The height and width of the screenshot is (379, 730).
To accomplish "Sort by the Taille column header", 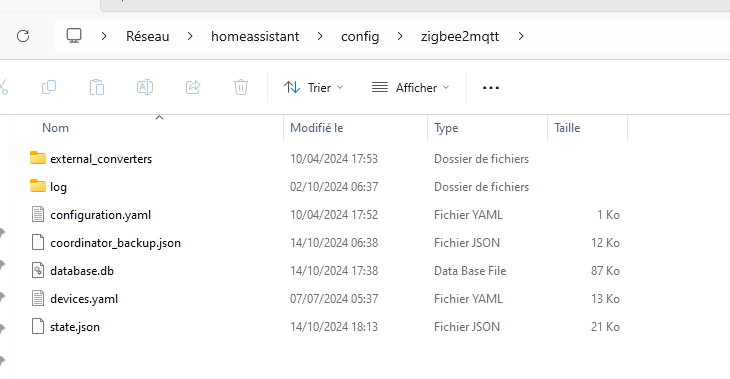I will [567, 128].
